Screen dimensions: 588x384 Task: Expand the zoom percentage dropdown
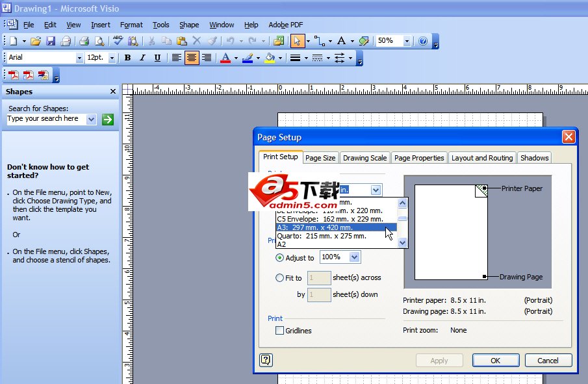click(407, 41)
